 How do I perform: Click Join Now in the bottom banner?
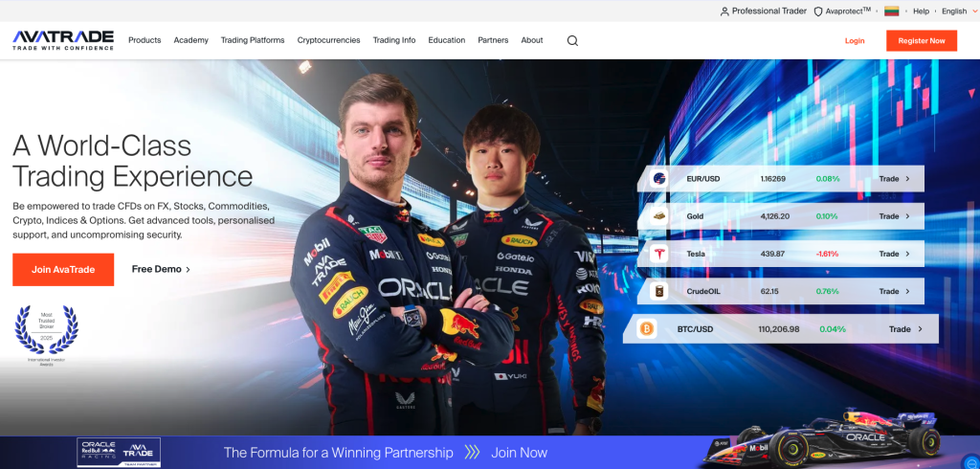(519, 453)
